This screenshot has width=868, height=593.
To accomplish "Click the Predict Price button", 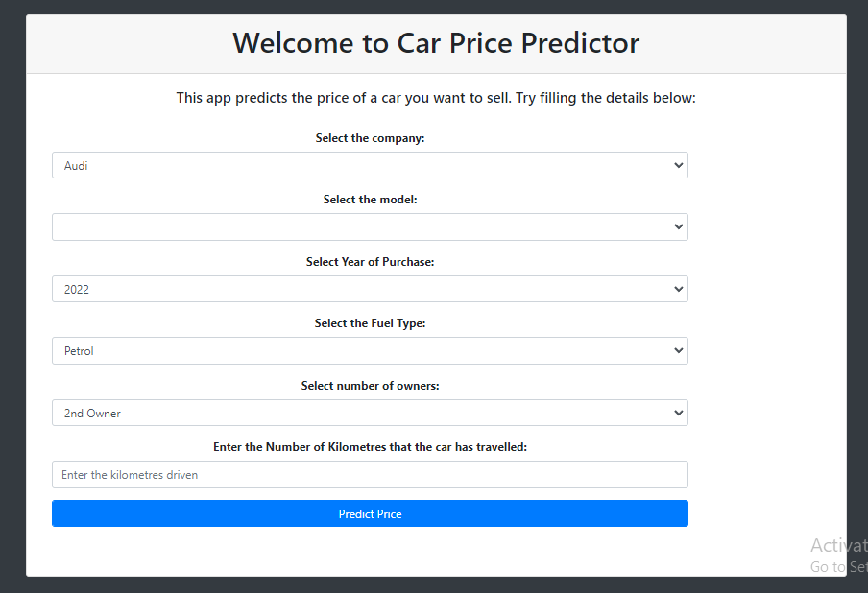I will [x=370, y=512].
